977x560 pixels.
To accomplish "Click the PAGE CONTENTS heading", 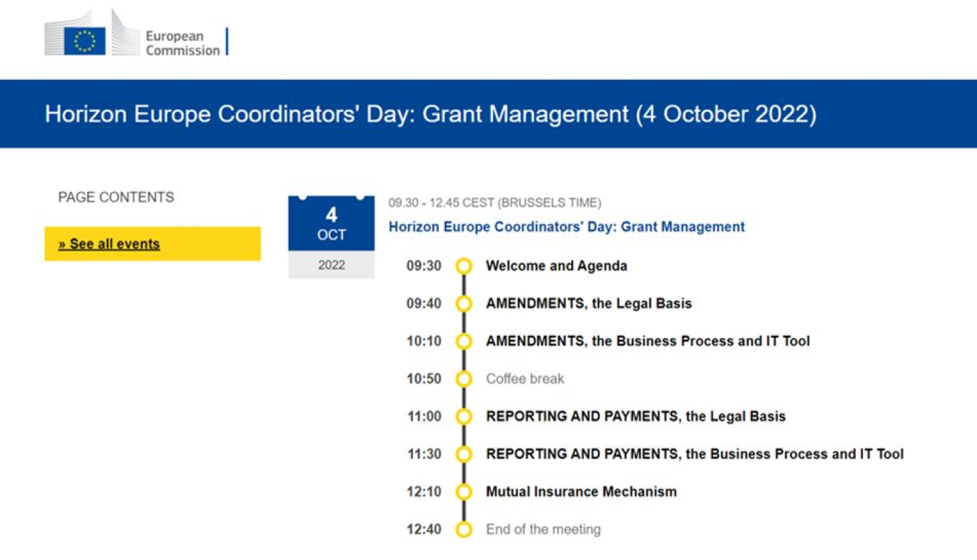I will (x=116, y=197).
